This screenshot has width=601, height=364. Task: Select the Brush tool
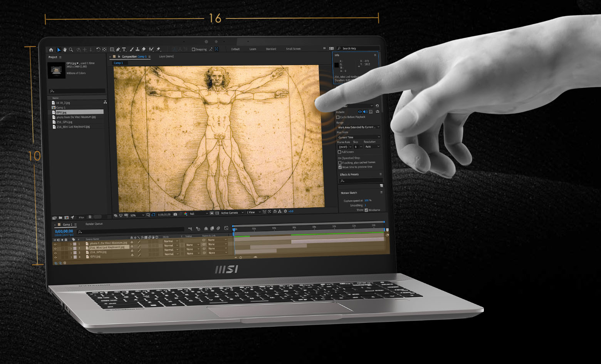click(x=131, y=49)
